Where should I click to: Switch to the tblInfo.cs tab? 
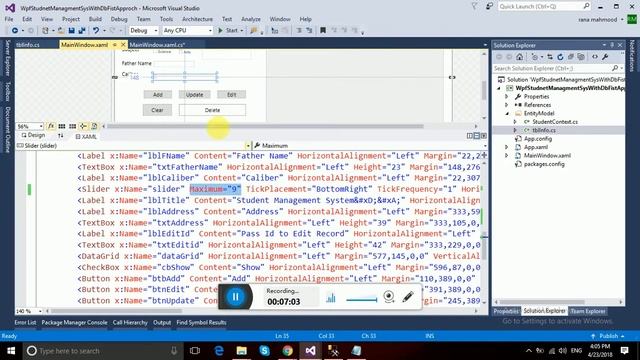point(28,45)
